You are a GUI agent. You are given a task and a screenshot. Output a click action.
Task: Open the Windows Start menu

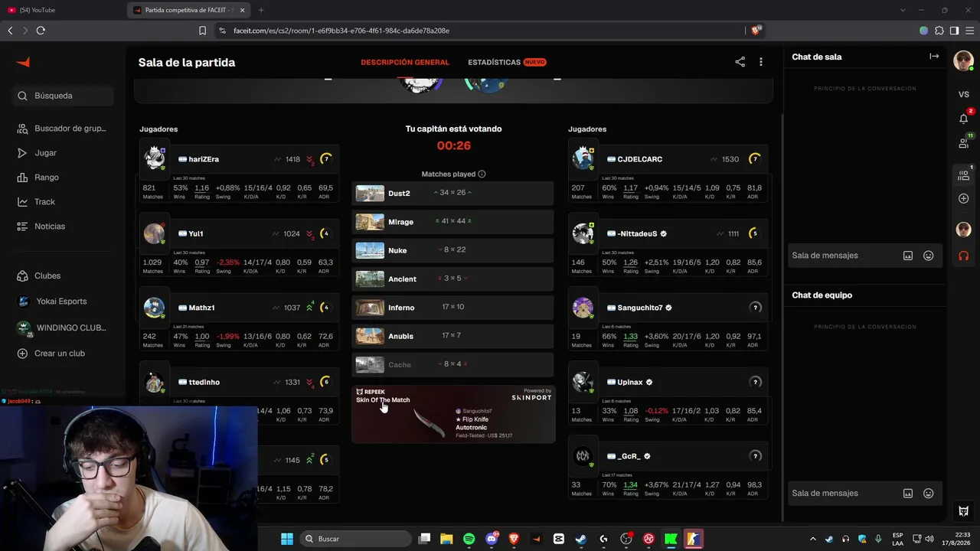(286, 539)
